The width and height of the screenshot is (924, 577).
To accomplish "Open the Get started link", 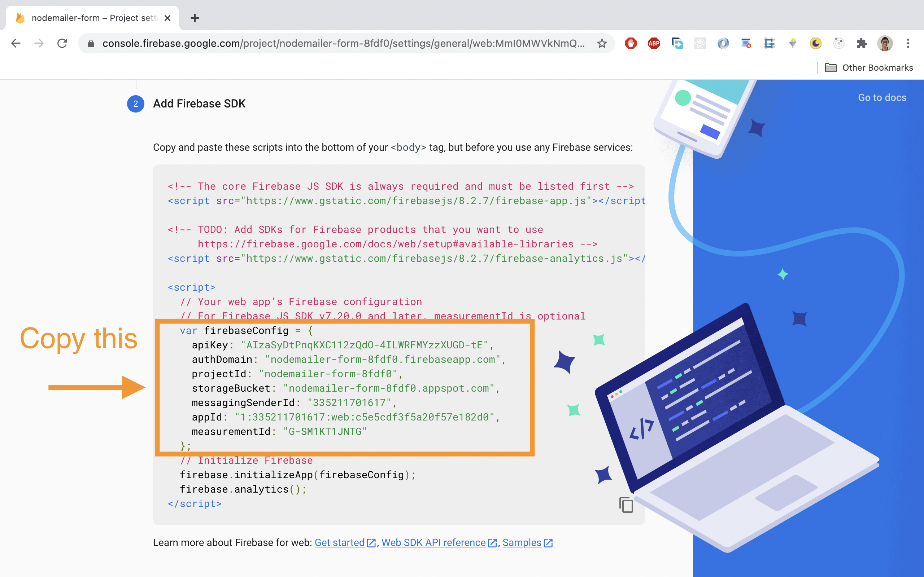I will [x=339, y=542].
